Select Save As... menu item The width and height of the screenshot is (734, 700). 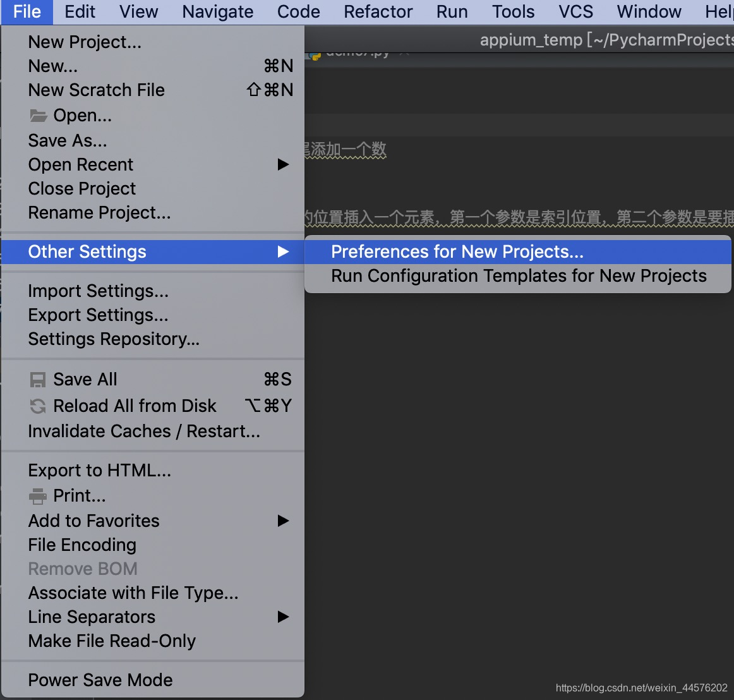[153, 140]
